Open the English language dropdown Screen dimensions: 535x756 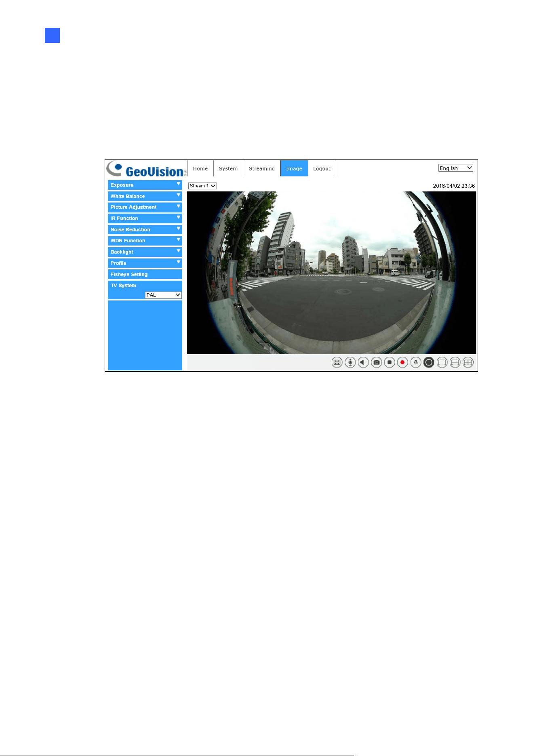point(455,168)
